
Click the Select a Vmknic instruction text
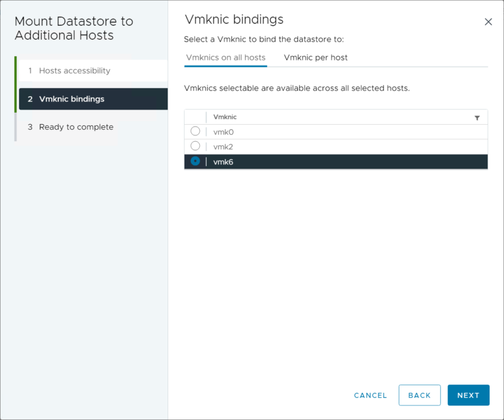click(x=264, y=40)
